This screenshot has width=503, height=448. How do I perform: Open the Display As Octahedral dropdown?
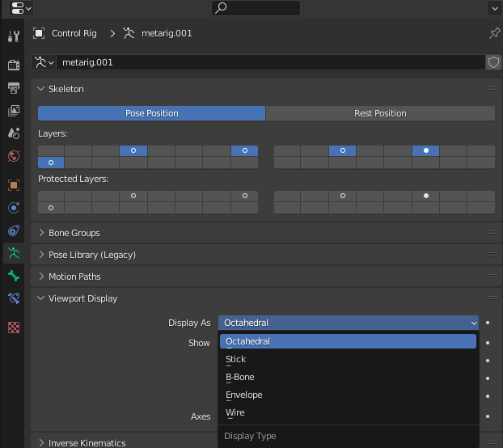coord(349,323)
